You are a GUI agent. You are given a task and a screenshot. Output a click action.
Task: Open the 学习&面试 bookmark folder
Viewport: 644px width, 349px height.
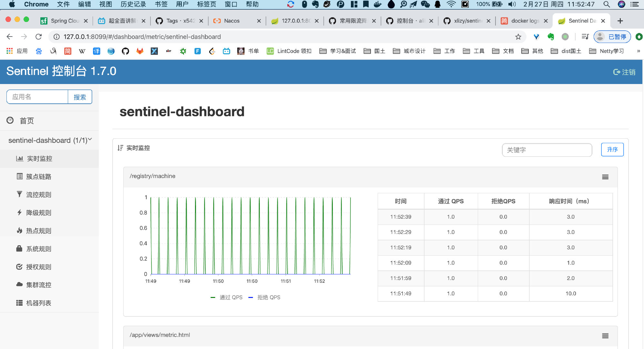(x=338, y=51)
